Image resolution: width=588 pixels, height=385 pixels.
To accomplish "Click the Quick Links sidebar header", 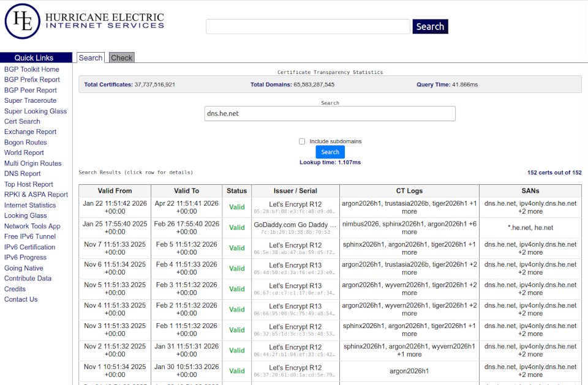I will point(36,58).
